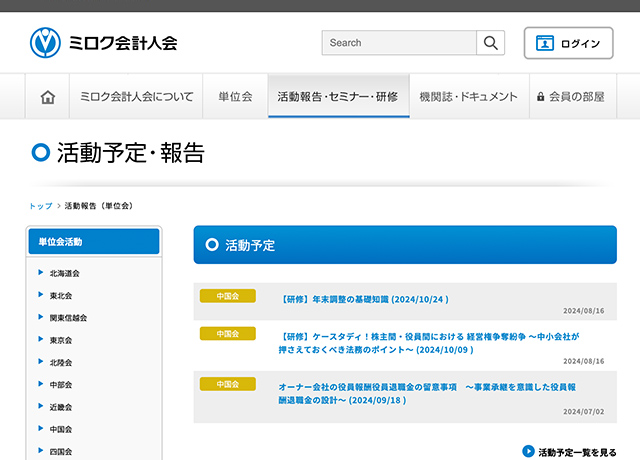This screenshot has width=640, height=460.
Task: Click the date 2024/07/02
Action: click(584, 412)
